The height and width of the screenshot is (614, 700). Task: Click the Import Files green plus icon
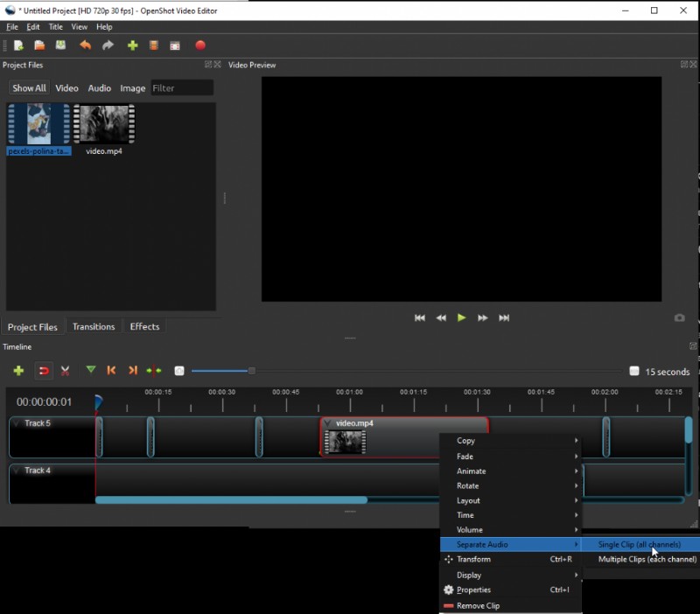coord(132,45)
